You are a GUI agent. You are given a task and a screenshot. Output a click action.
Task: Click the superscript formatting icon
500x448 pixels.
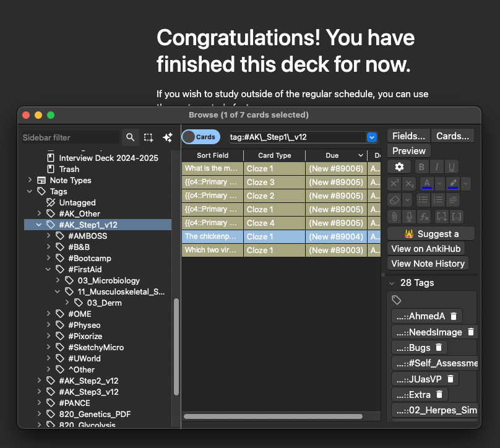tap(394, 184)
